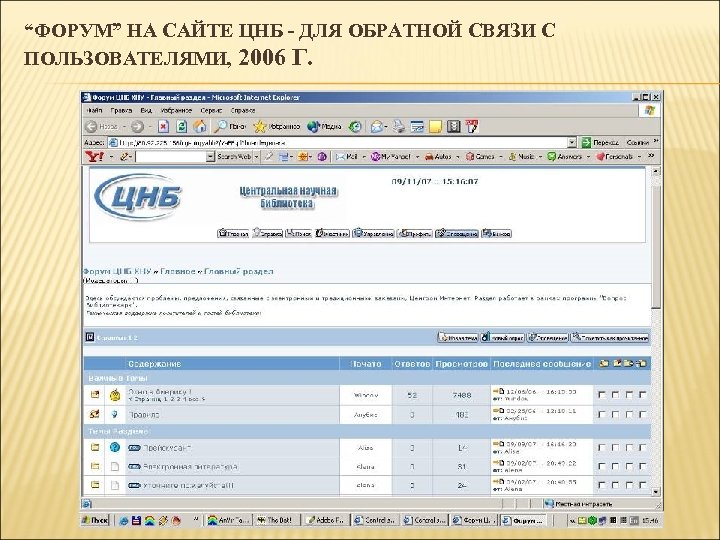Screen dimensions: 720x540
Task: Click the forum Управление navigation button
Action: pos(373,233)
